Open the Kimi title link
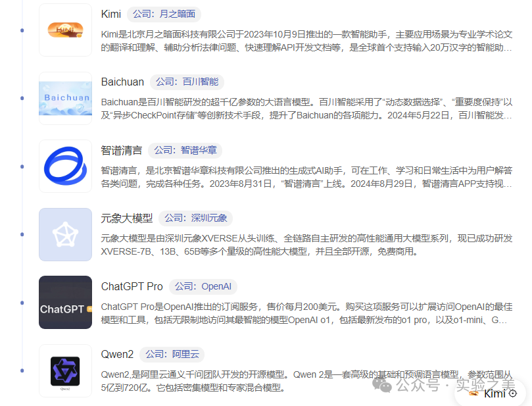Viewport: 532px width, 406px height. pos(111,14)
